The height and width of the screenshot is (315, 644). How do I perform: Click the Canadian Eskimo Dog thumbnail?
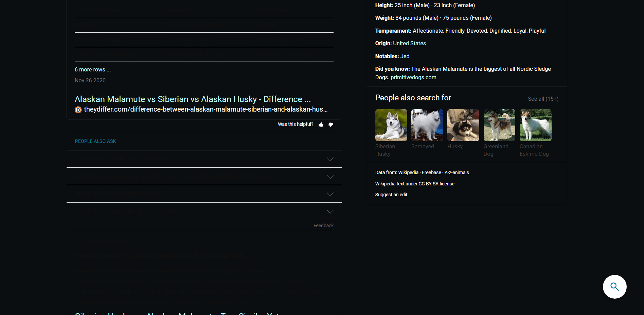click(x=535, y=125)
